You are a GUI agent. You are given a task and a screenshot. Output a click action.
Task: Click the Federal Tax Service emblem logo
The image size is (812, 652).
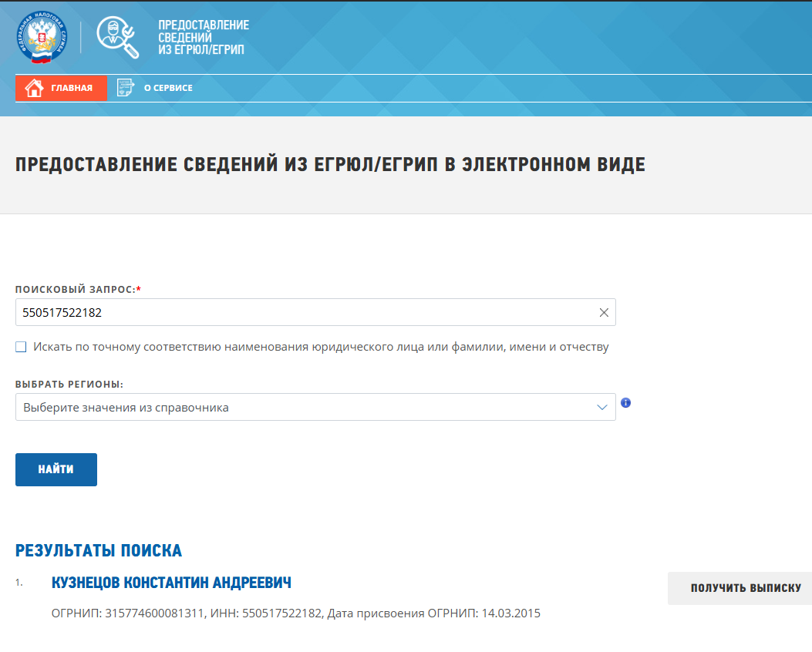click(x=42, y=37)
